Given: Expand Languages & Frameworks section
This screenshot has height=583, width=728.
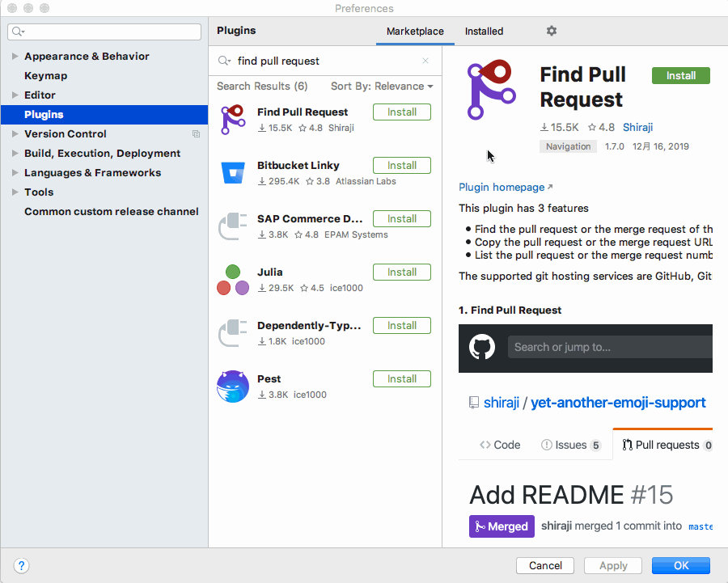Looking at the screenshot, I should pos(15,173).
